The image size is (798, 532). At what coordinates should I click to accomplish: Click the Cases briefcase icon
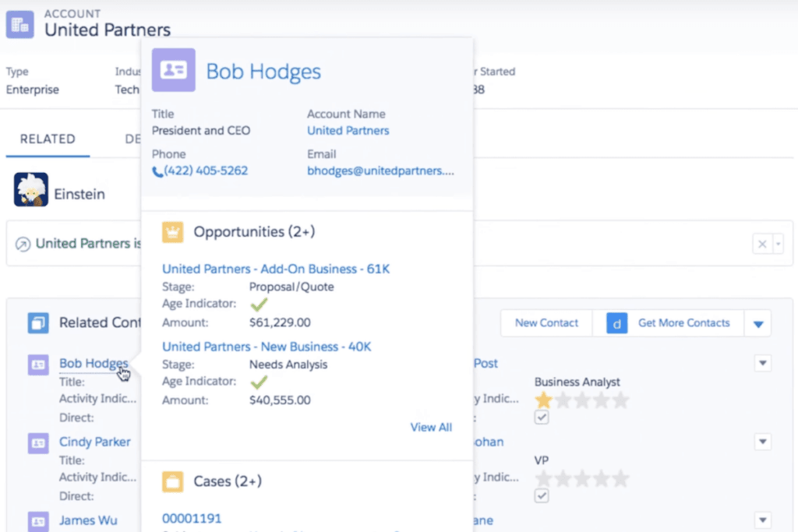tap(172, 481)
